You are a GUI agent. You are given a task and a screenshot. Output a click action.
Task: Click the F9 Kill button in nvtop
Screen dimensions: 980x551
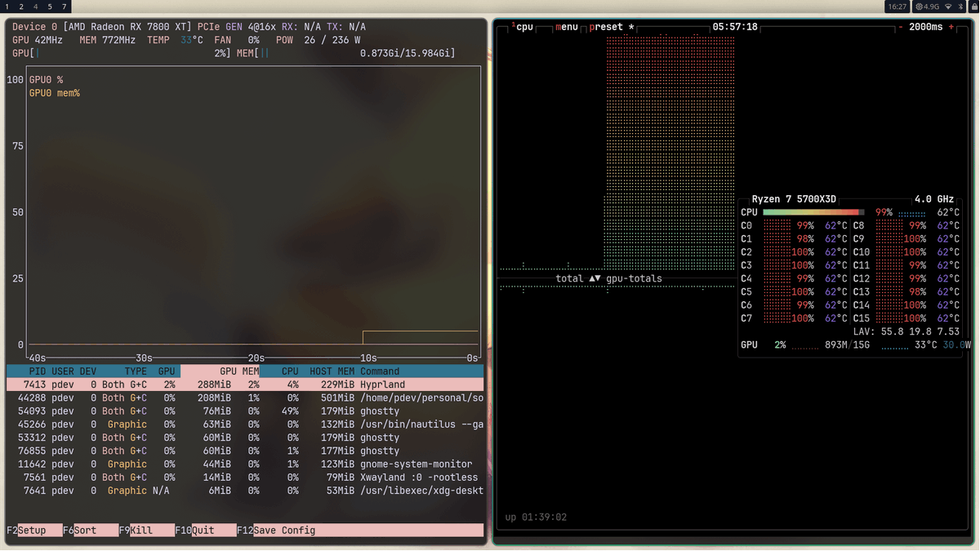[x=147, y=531]
